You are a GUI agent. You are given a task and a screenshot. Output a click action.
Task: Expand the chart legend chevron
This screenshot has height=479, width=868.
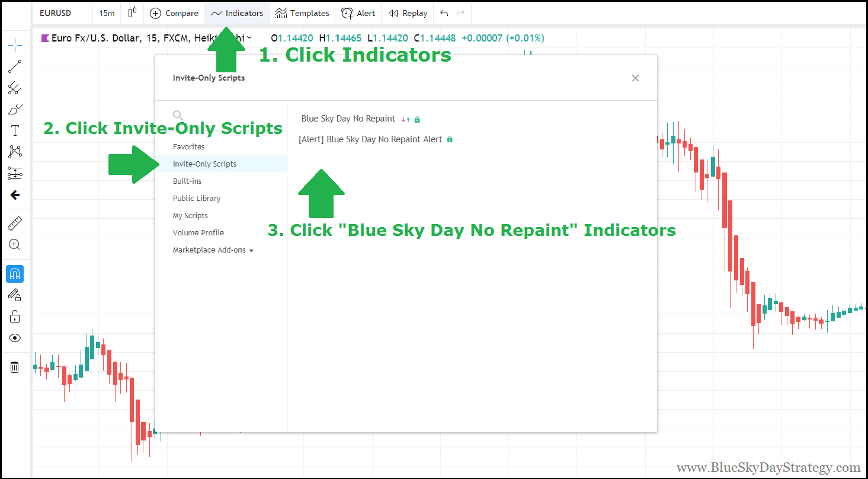(x=249, y=38)
